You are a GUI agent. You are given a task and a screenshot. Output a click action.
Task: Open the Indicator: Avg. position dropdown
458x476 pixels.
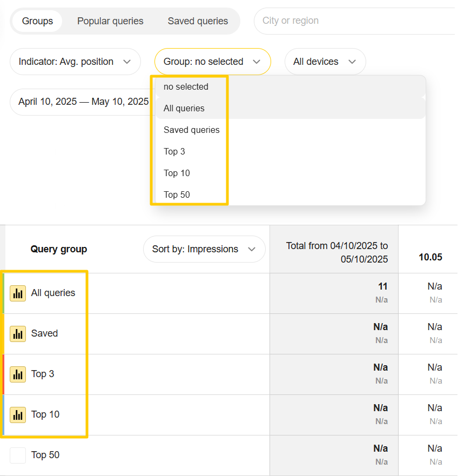pos(75,62)
